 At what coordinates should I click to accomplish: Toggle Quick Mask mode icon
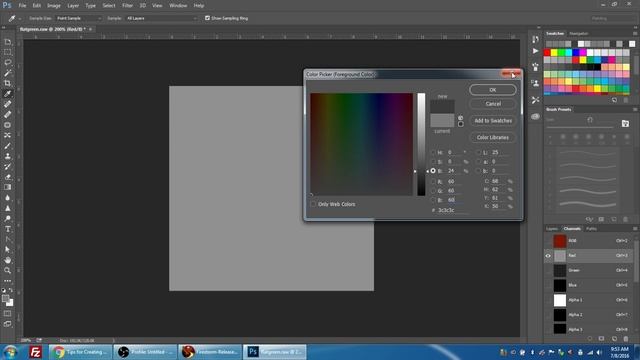pos(8,313)
